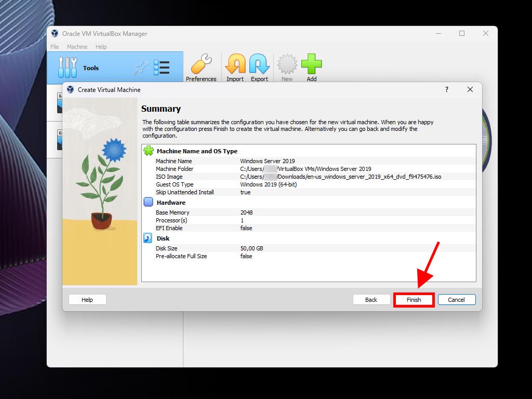Click the Hardware chip icon

click(x=148, y=203)
